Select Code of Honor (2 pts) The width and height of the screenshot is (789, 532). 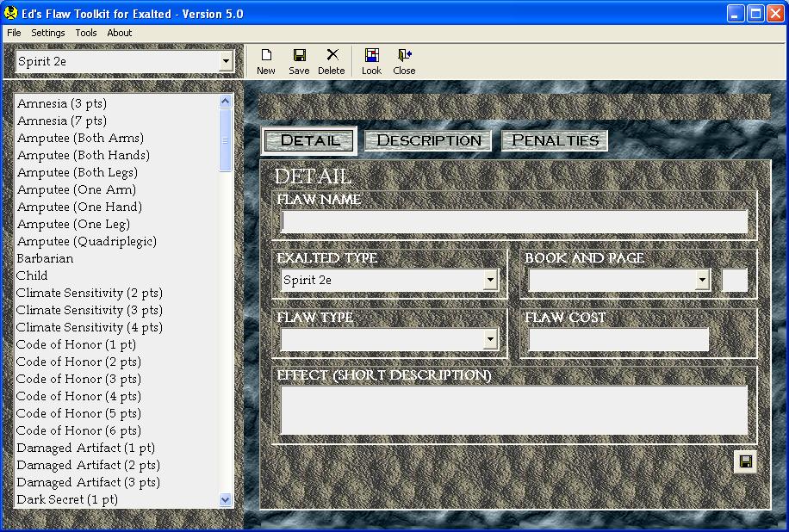click(79, 362)
